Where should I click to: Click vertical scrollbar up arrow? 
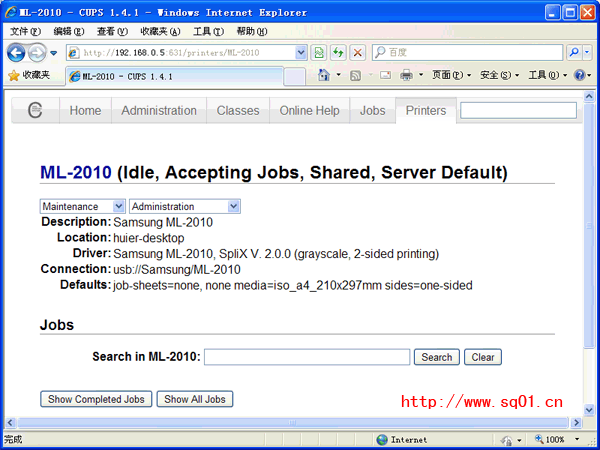tap(589, 96)
